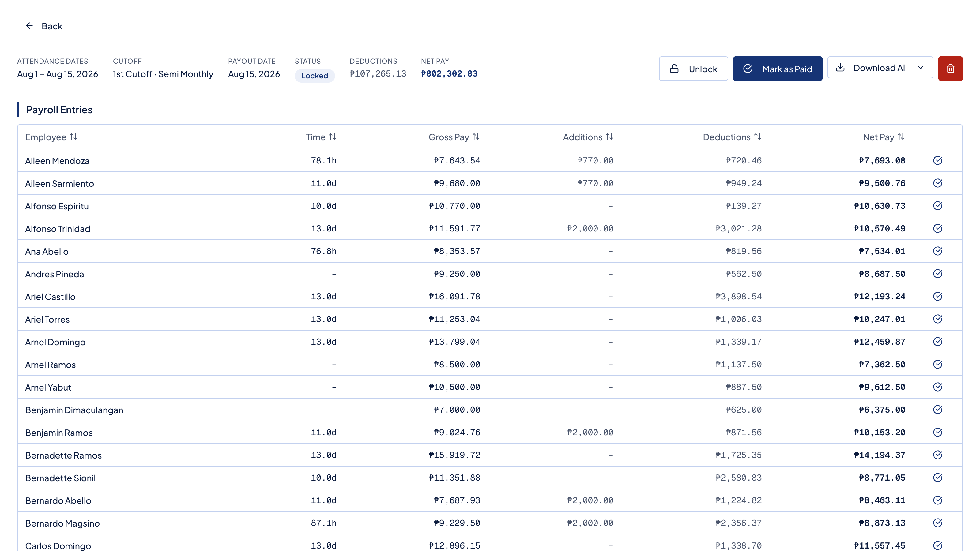Click the check-circle icon for Bernadette Sionil
Image resolution: width=980 pixels, height=551 pixels.
(937, 478)
